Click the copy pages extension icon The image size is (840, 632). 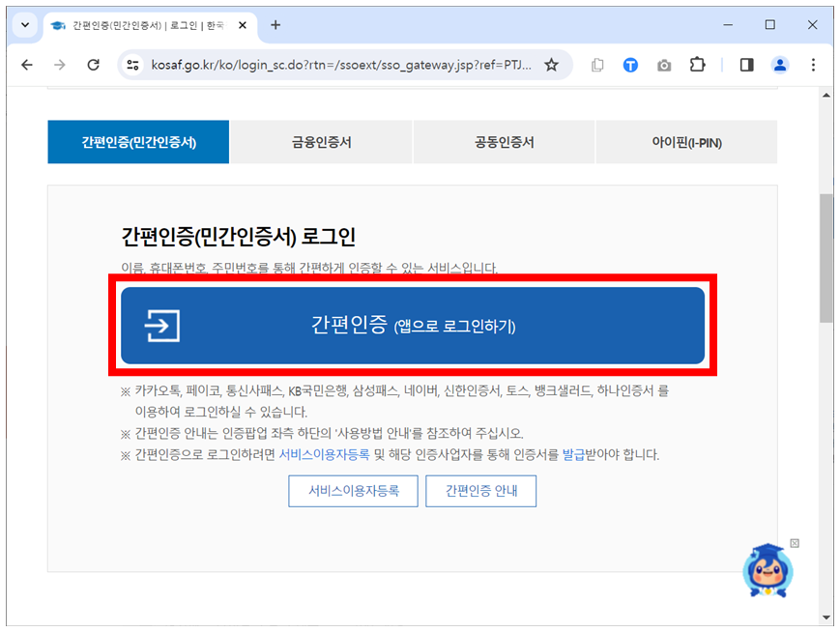597,66
